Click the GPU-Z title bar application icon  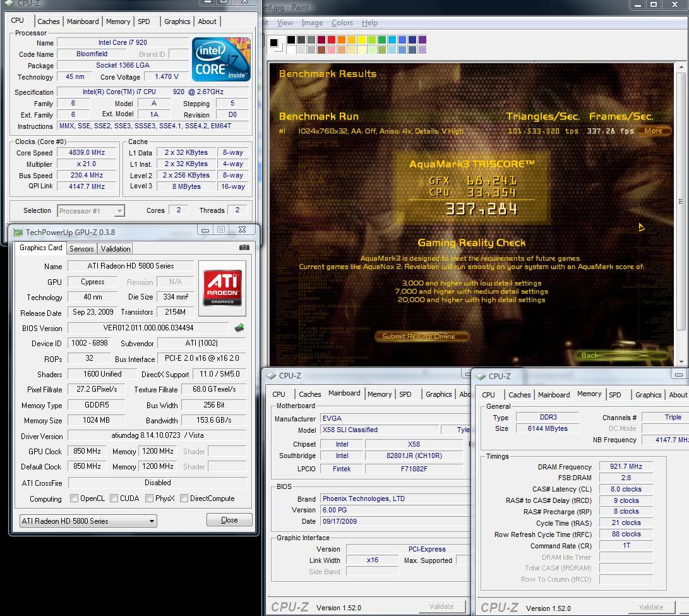tap(18, 232)
